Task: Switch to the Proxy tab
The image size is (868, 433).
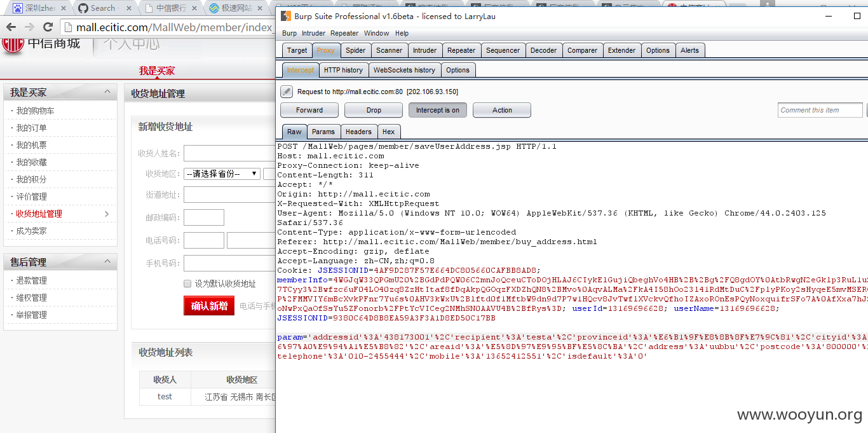Action: click(x=326, y=50)
